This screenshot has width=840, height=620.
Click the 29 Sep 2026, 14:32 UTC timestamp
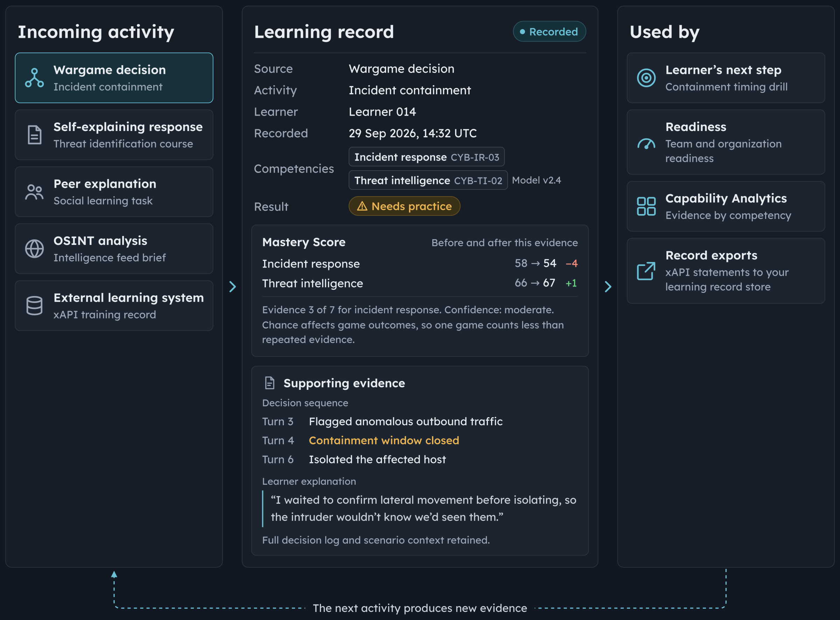point(413,133)
